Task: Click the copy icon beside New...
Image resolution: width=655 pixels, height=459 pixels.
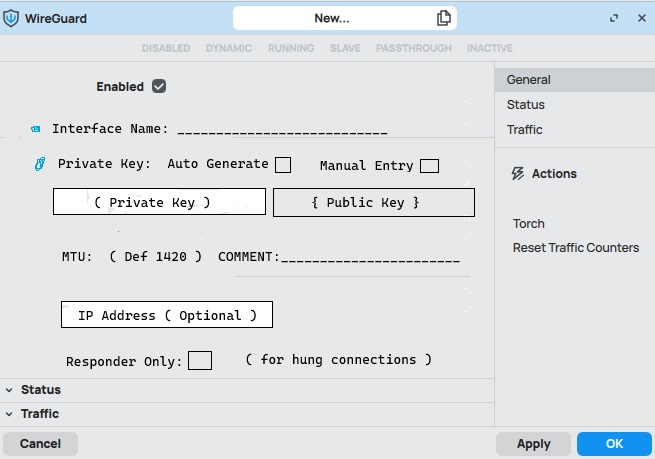Action: pyautogui.click(x=444, y=18)
